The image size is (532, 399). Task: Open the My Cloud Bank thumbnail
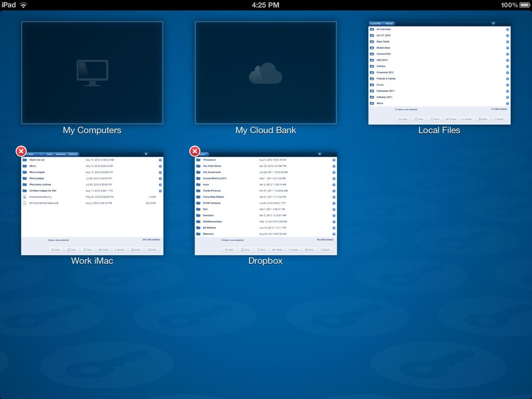point(265,72)
